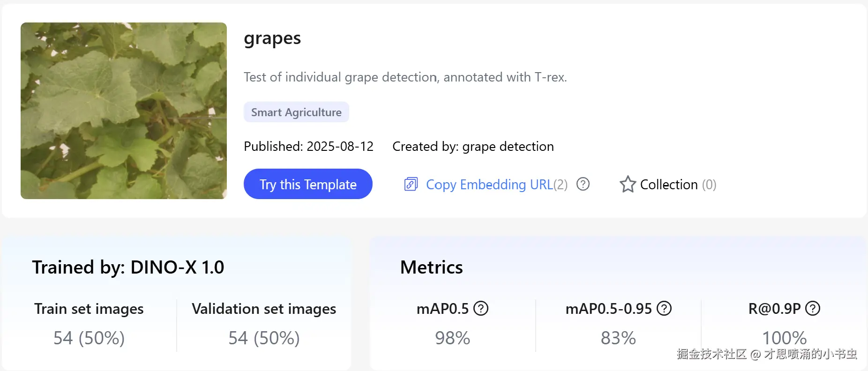Image resolution: width=868 pixels, height=371 pixels.
Task: Open the grapes leaf thumbnail image
Action: [x=124, y=111]
